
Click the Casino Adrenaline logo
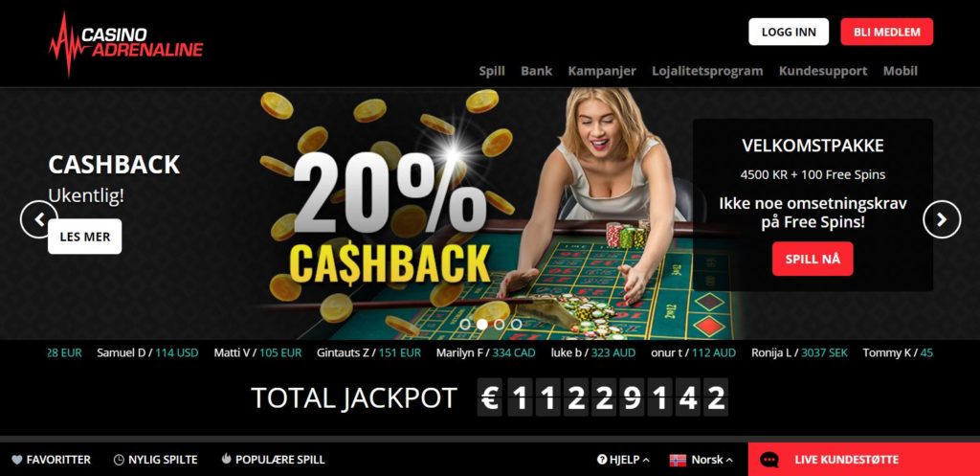click(x=126, y=43)
